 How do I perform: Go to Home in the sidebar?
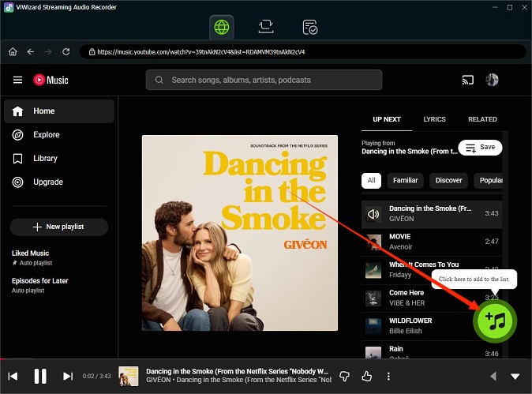pyautogui.click(x=59, y=111)
